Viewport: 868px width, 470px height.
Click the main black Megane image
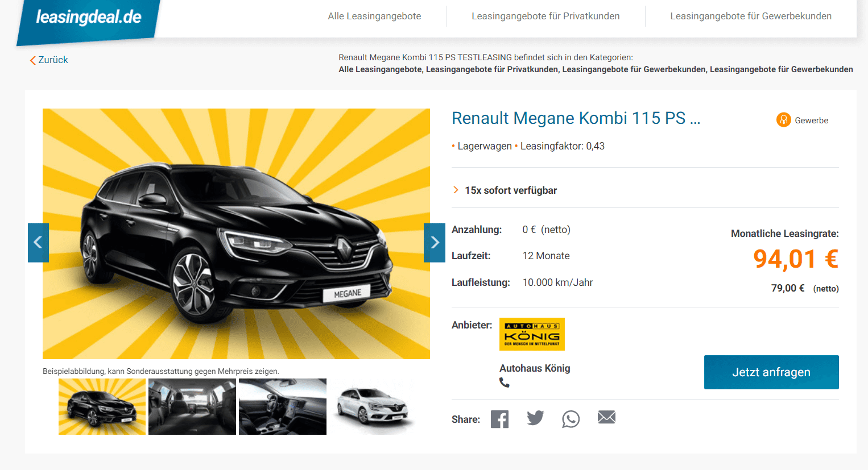click(x=236, y=234)
